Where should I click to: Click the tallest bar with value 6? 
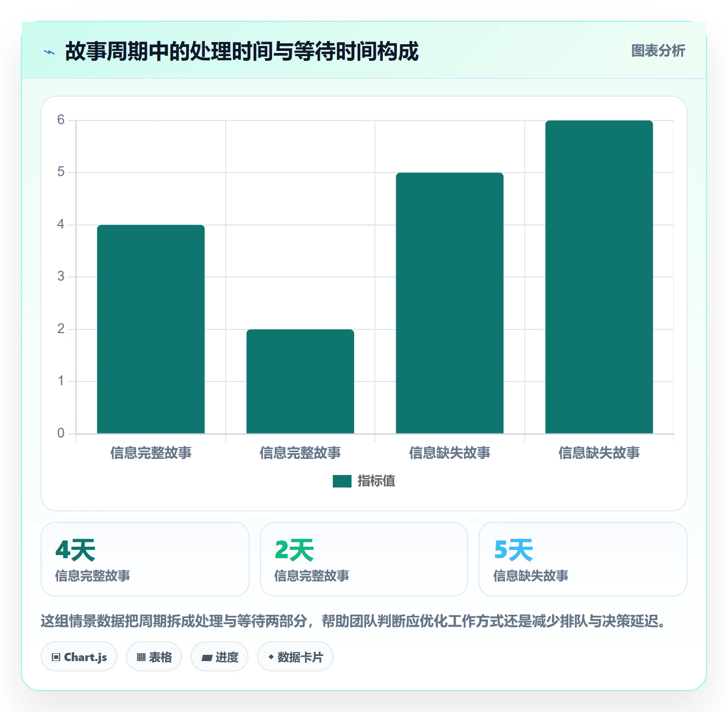coord(599,277)
